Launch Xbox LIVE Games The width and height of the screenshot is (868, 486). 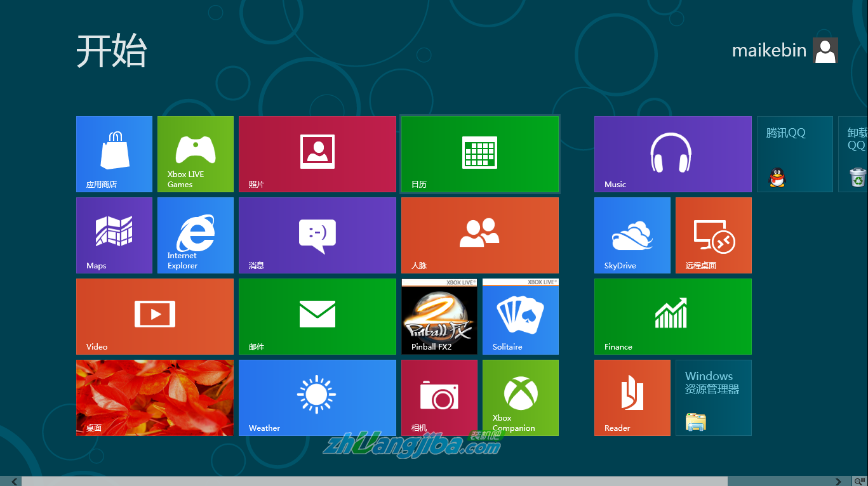tap(195, 154)
